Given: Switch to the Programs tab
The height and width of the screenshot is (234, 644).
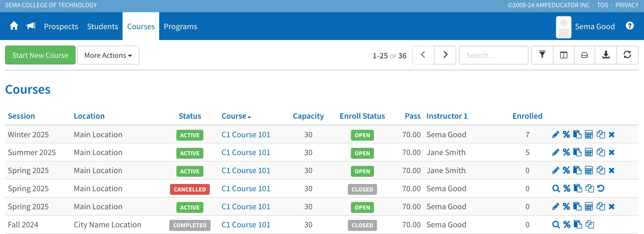Looking at the screenshot, I should click(181, 26).
